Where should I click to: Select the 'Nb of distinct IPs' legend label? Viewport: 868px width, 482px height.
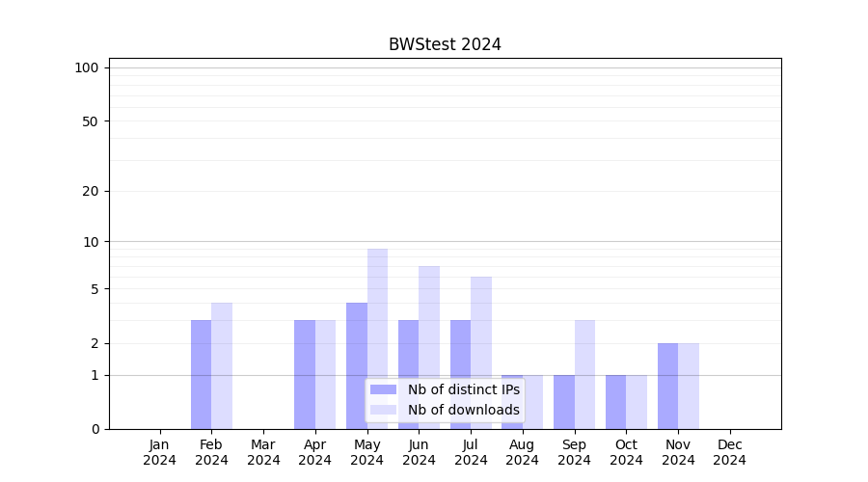463,389
